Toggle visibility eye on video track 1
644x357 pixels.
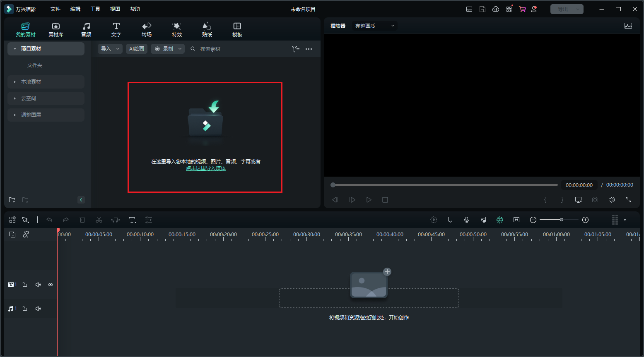(51, 285)
